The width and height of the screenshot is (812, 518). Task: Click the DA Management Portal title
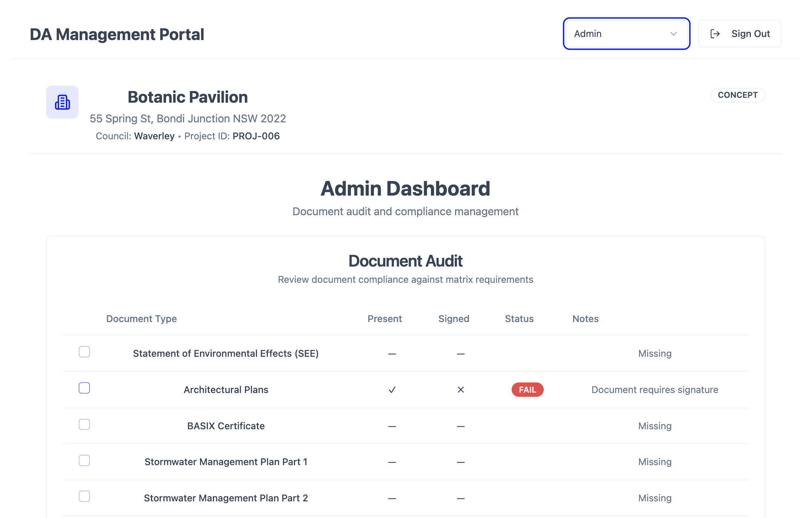(117, 34)
